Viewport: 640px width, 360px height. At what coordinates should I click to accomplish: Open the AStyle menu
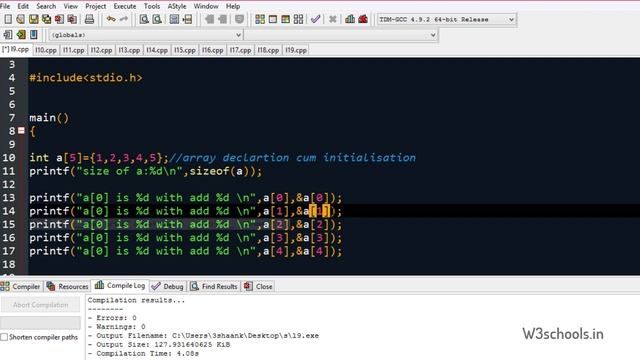177,6
